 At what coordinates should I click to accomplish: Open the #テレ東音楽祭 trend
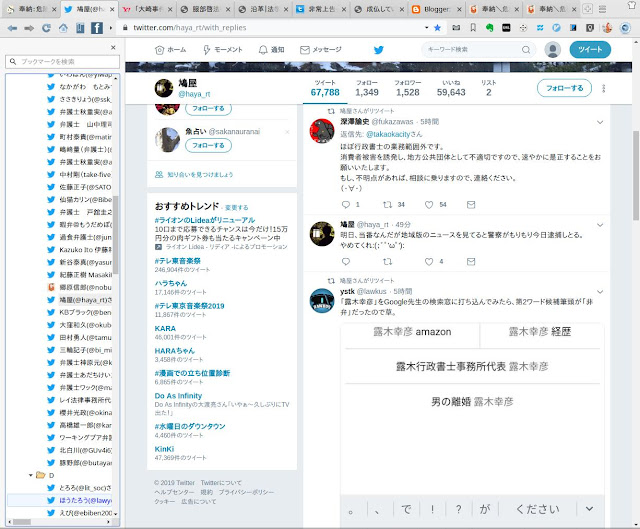(178, 261)
